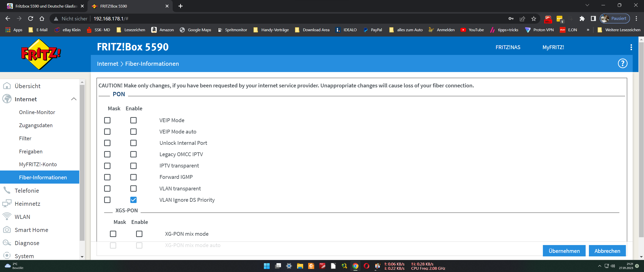Open File Explorer from taskbar
This screenshot has width=644, height=272.
tap(300, 266)
